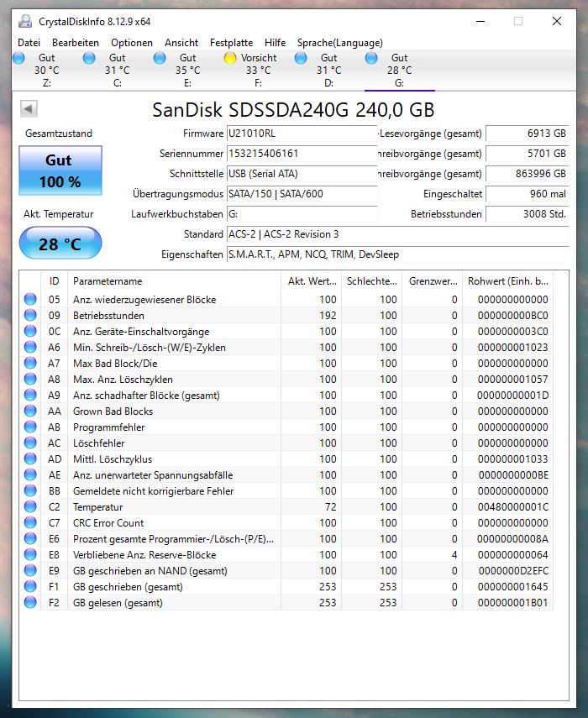
Task: Select Anz. wiederzugewiesener Blöcke row text
Action: 144,300
